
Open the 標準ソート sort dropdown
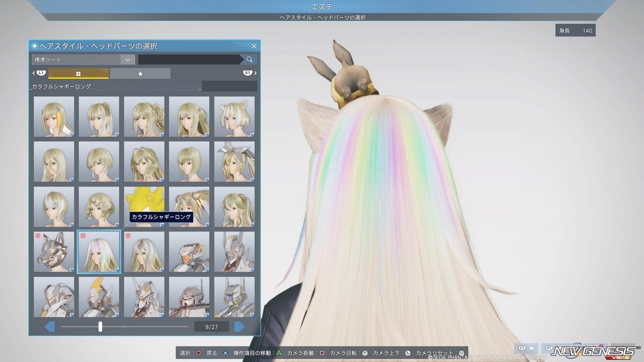(x=83, y=60)
